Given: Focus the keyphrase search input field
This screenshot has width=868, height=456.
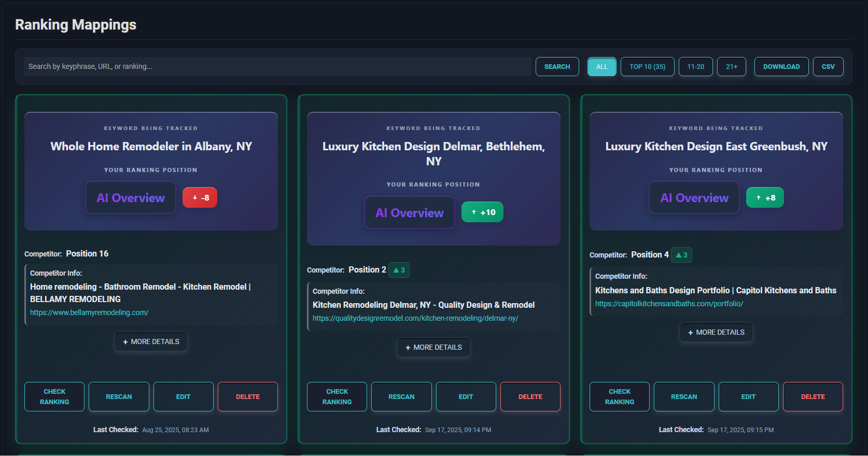Looking at the screenshot, I should click(277, 67).
